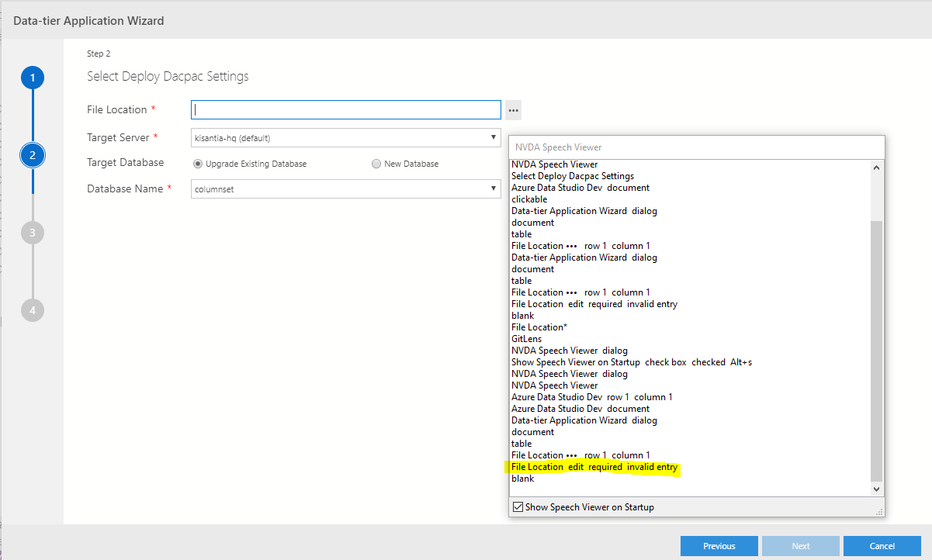Click the step 1 circle in wizard sidebar
Image resolution: width=932 pixels, height=560 pixels.
[32, 77]
